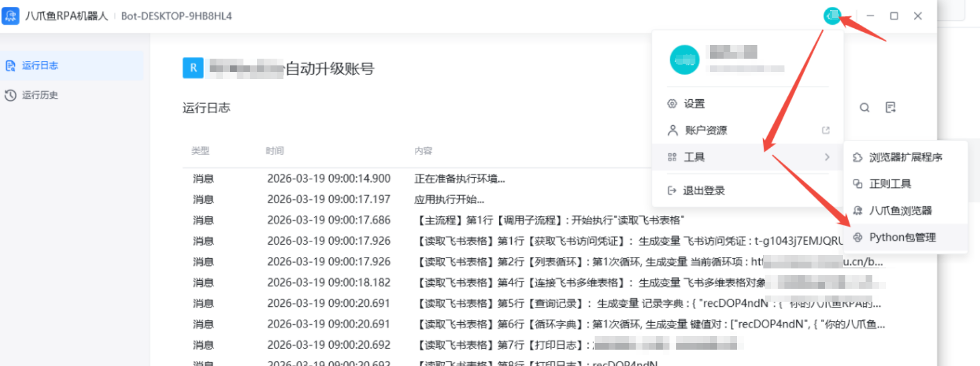Image resolution: width=980 pixels, height=366 pixels.
Task: Click the 账户资源 person icon
Action: (x=672, y=130)
